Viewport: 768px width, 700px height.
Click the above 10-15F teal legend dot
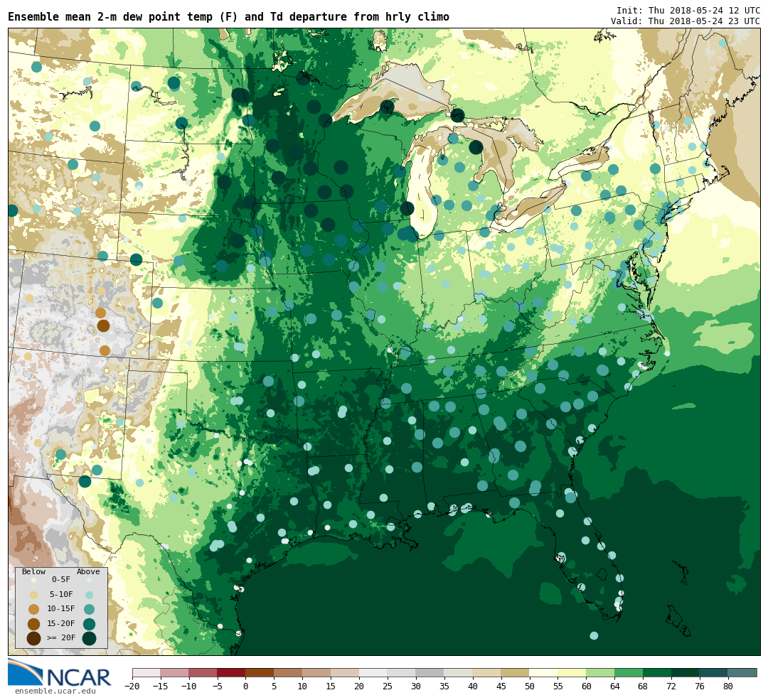[89, 610]
